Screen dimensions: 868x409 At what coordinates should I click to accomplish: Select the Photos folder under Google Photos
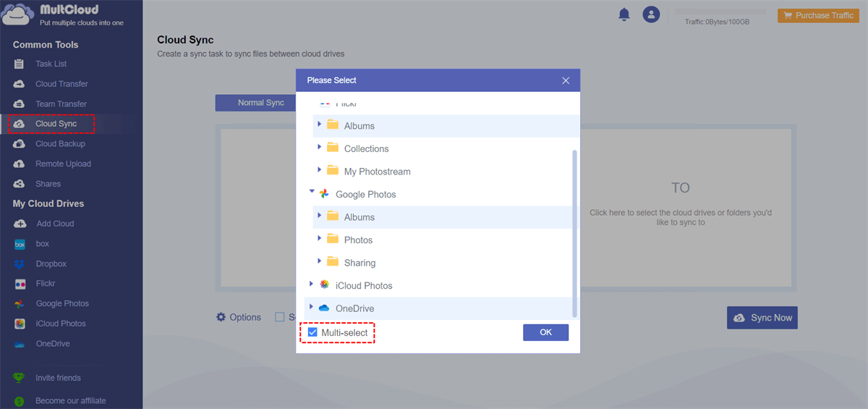click(358, 240)
